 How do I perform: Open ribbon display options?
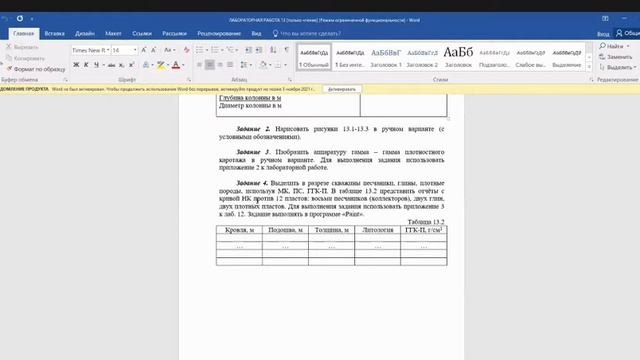(x=605, y=19)
